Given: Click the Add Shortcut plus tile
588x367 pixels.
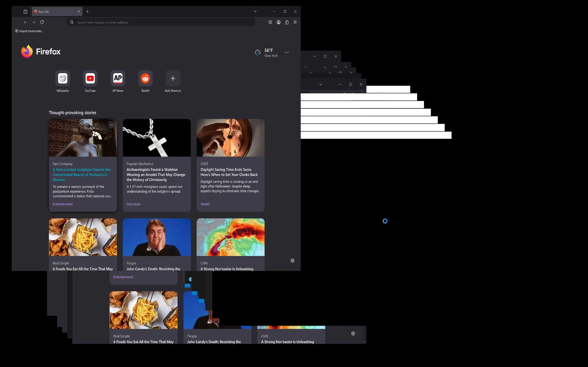Looking at the screenshot, I should pyautogui.click(x=173, y=78).
